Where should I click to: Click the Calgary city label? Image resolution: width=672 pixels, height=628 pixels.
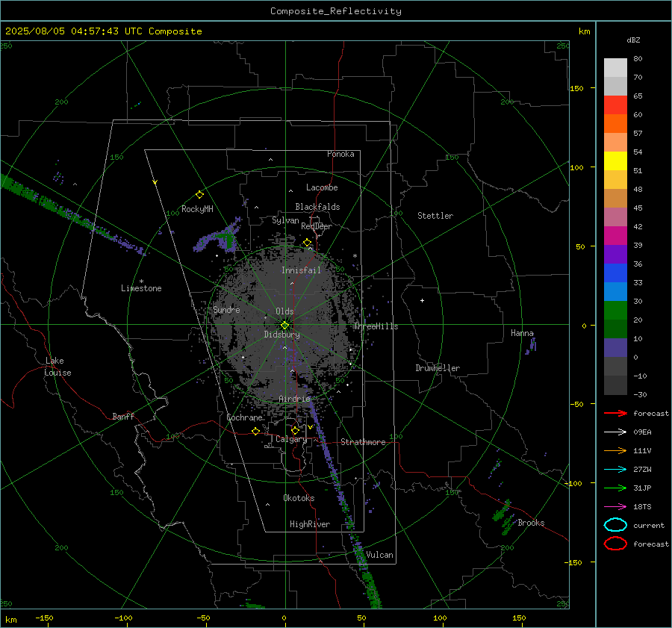[291, 439]
